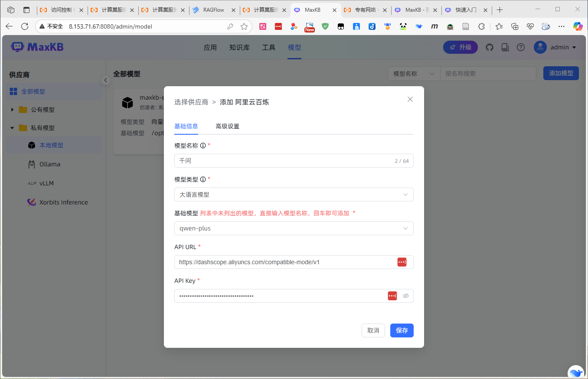Open a new browser tab
Viewport: 588px width, 379px height.
click(x=500, y=10)
